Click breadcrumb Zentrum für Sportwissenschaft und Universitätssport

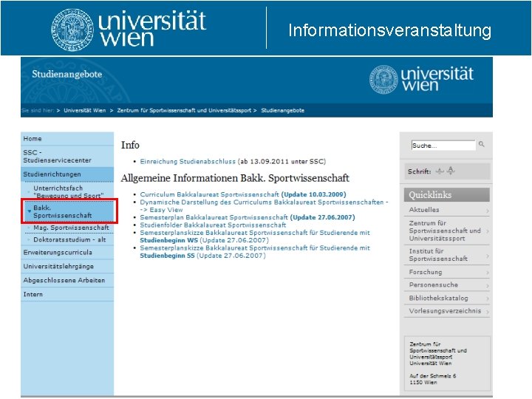(184, 110)
